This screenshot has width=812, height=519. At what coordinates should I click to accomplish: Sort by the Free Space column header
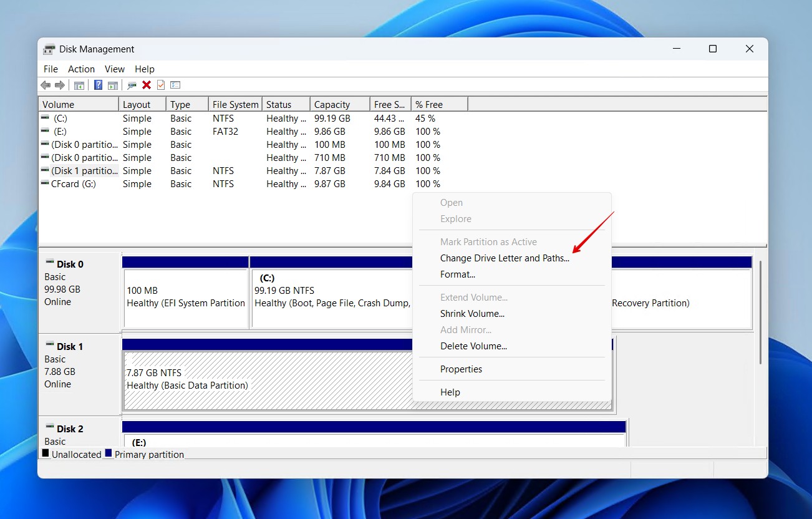pos(388,104)
